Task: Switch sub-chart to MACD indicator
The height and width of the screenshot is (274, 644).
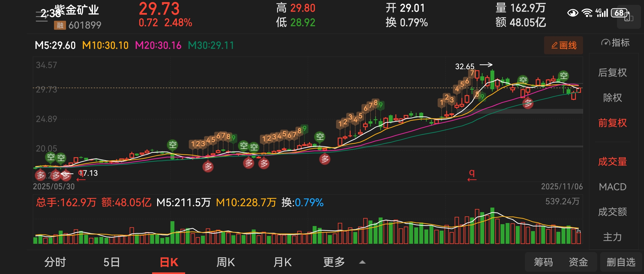Action: coord(612,187)
